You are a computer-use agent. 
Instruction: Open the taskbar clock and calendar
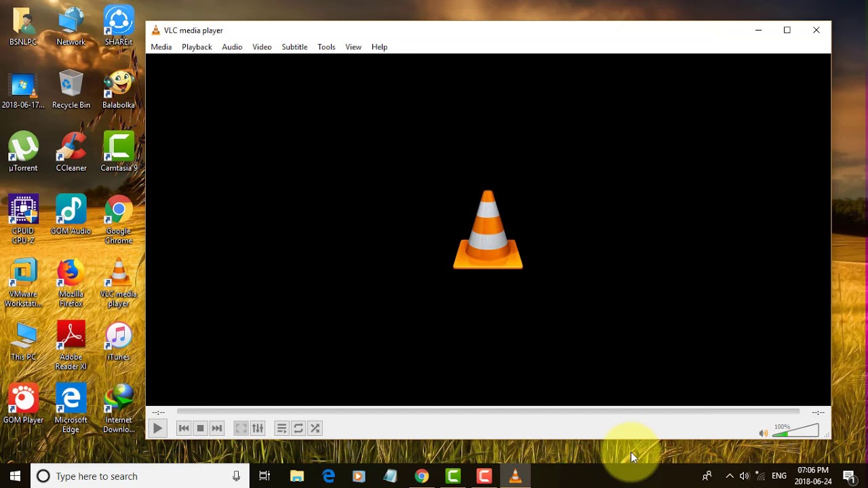(812, 476)
